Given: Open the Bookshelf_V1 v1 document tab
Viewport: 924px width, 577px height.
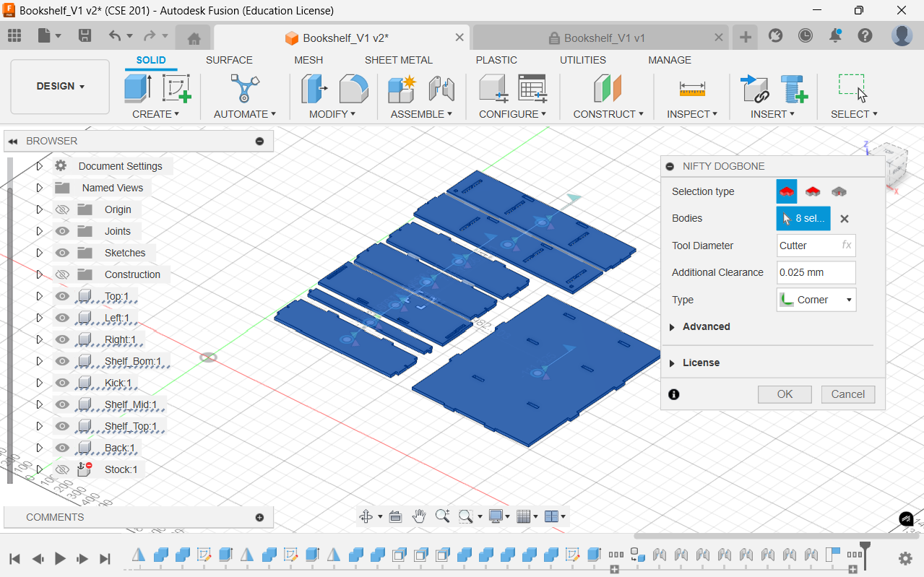Looking at the screenshot, I should click(604, 38).
